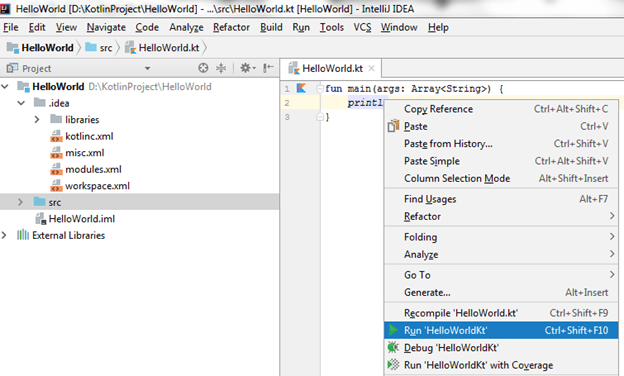624x376 pixels.
Task: Click the fold end marker on line 3
Action: [319, 117]
